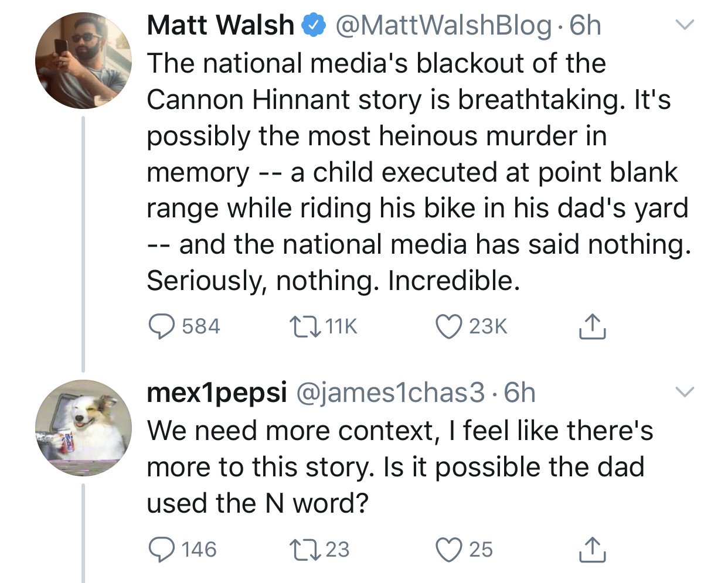Like Matt Walsh's tweet

coord(449,327)
